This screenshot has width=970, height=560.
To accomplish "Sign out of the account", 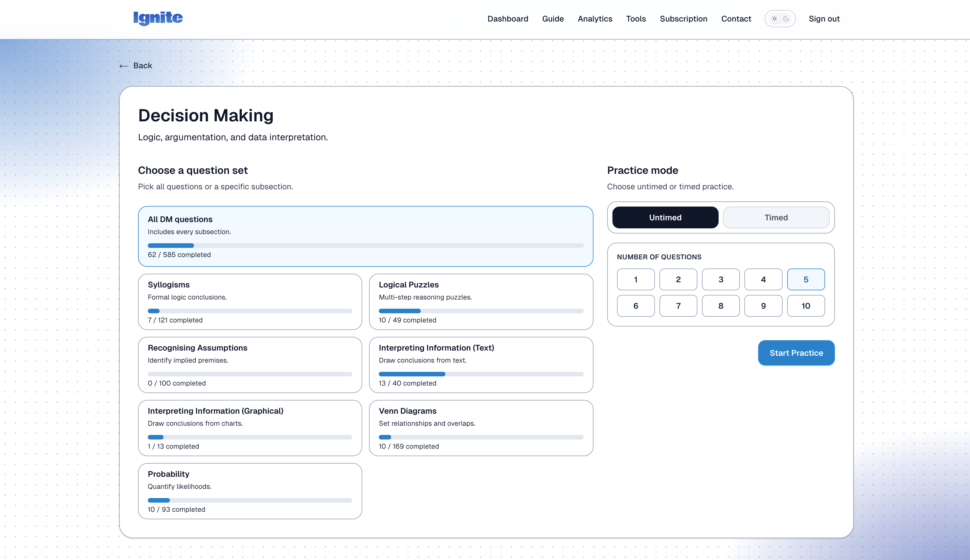I will [824, 18].
